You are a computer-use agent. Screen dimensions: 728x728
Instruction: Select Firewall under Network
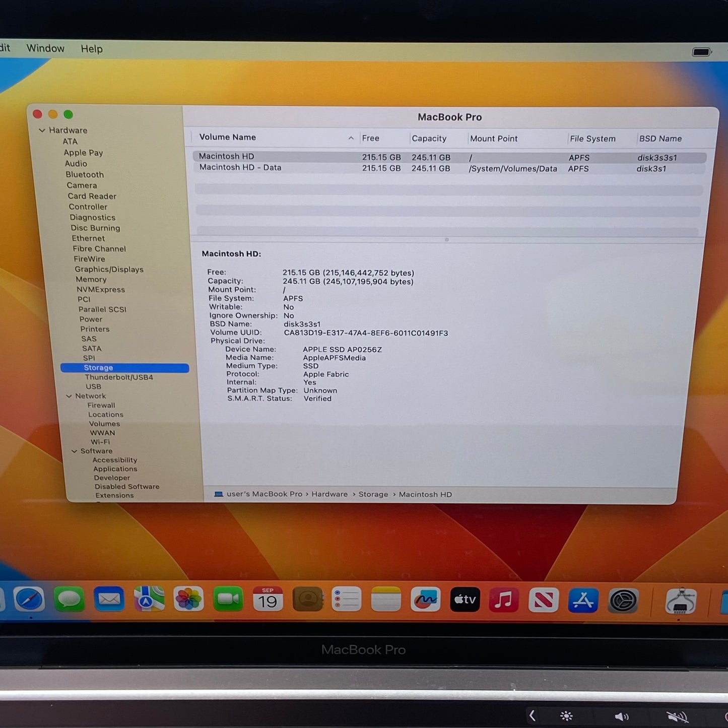click(x=101, y=405)
